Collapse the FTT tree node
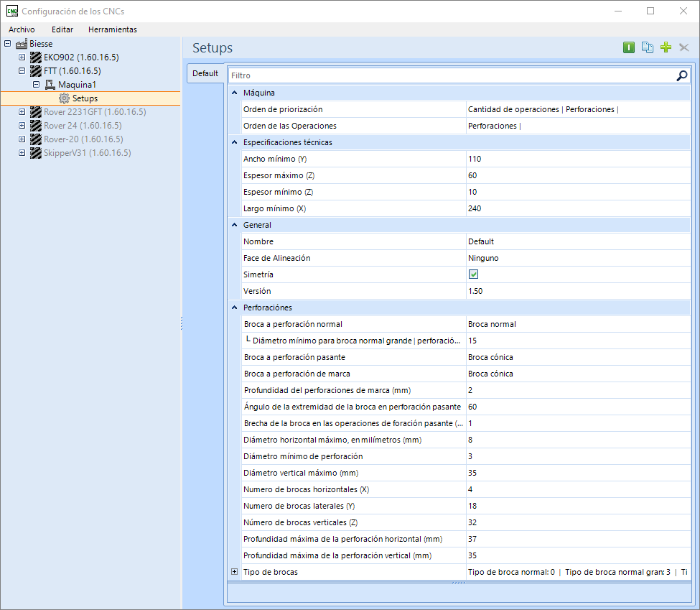The width and height of the screenshot is (700, 610). (x=22, y=71)
